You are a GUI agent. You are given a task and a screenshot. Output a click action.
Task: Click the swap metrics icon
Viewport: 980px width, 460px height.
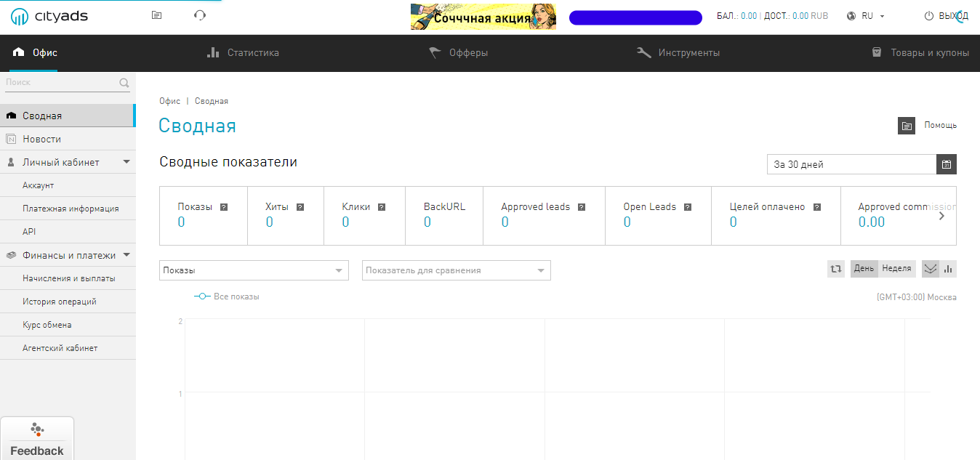[x=836, y=269]
